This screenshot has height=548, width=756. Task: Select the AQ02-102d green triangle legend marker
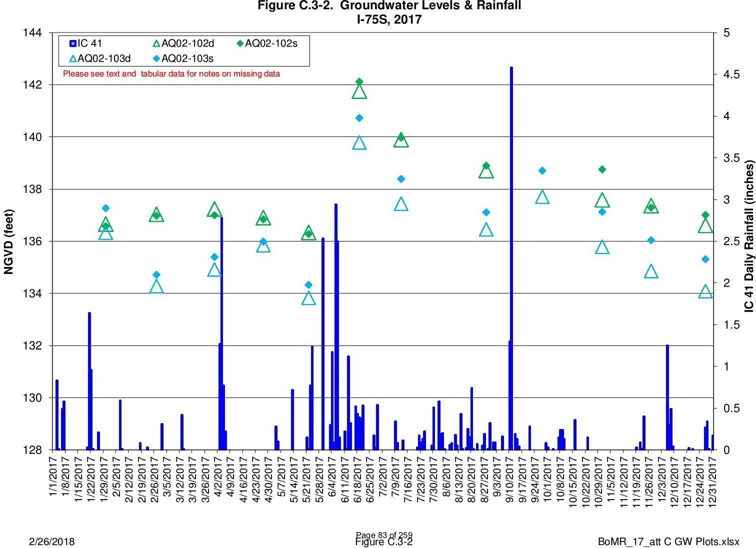[156, 43]
